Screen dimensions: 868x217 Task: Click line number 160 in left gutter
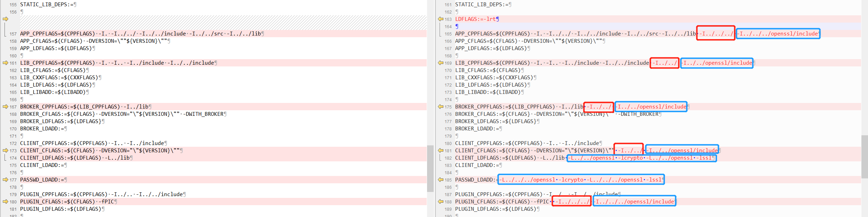pos(13,56)
